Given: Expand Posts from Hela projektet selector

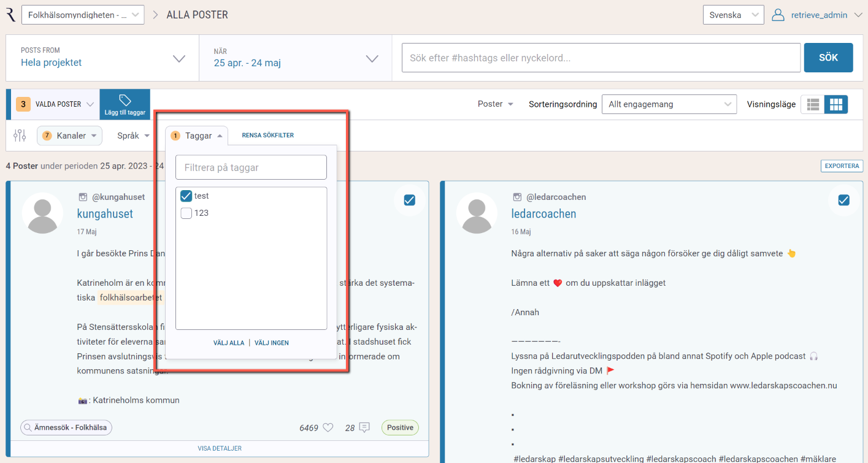Looking at the screenshot, I should [x=102, y=58].
